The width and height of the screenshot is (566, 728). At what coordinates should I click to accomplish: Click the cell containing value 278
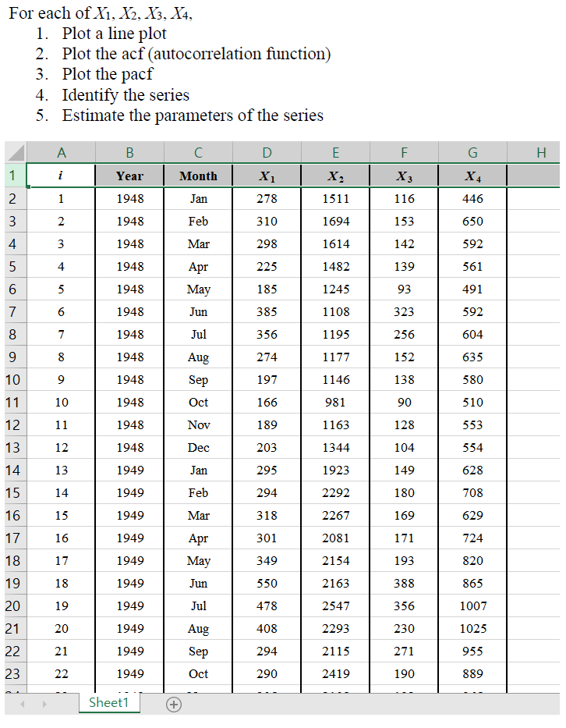tap(267, 198)
